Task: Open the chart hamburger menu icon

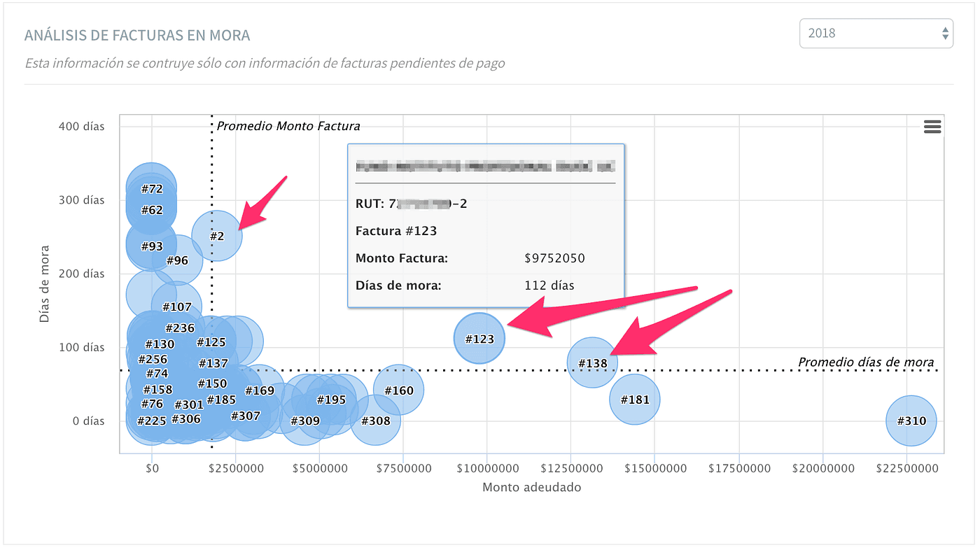Action: [932, 127]
